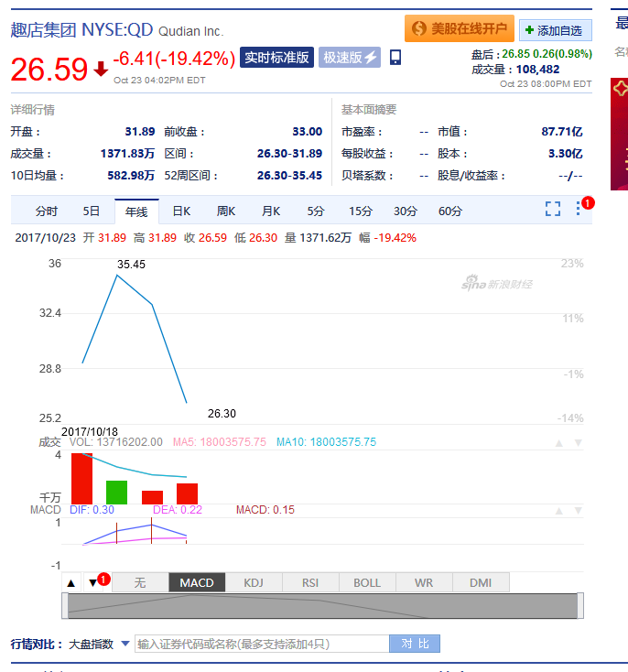Switch to 月K chart tab
The width and height of the screenshot is (628, 672).
click(271, 211)
